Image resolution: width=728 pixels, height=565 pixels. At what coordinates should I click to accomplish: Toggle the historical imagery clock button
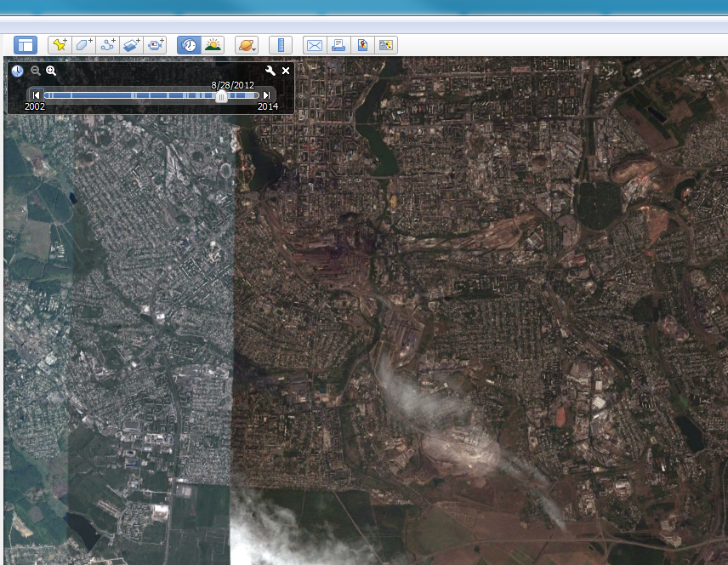coord(189,45)
